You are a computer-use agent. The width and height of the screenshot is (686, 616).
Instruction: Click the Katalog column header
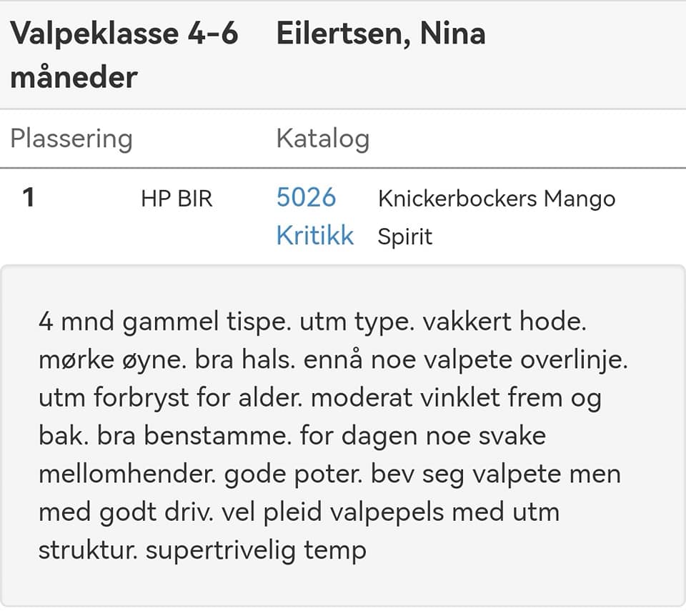coord(323,139)
